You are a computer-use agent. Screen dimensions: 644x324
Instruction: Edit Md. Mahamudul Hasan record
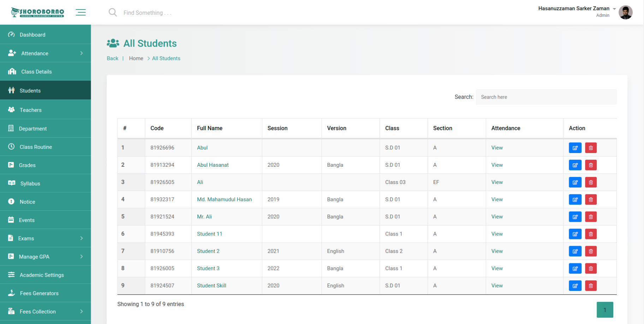coord(575,200)
